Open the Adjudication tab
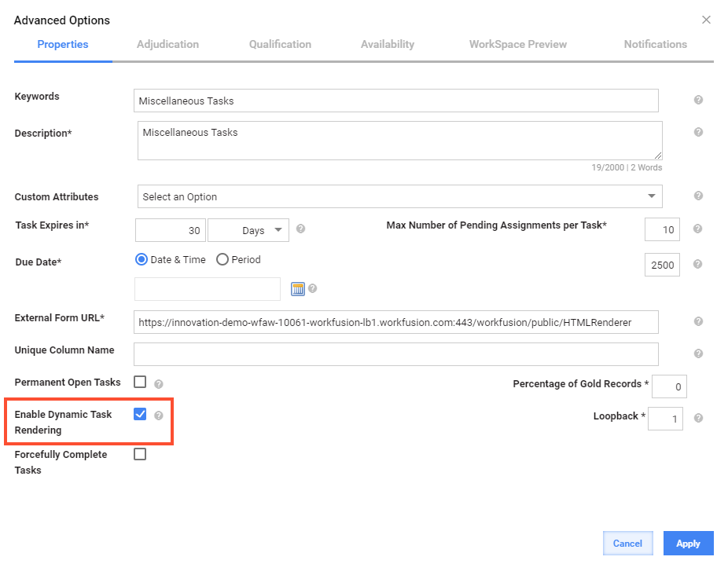 click(x=167, y=45)
